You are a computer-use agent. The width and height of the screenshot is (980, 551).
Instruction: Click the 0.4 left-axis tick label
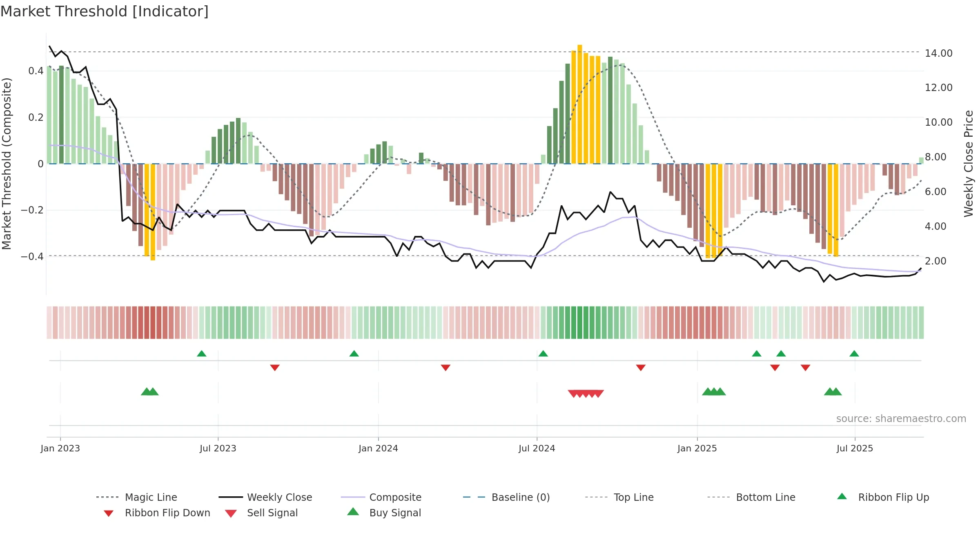pyautogui.click(x=36, y=71)
